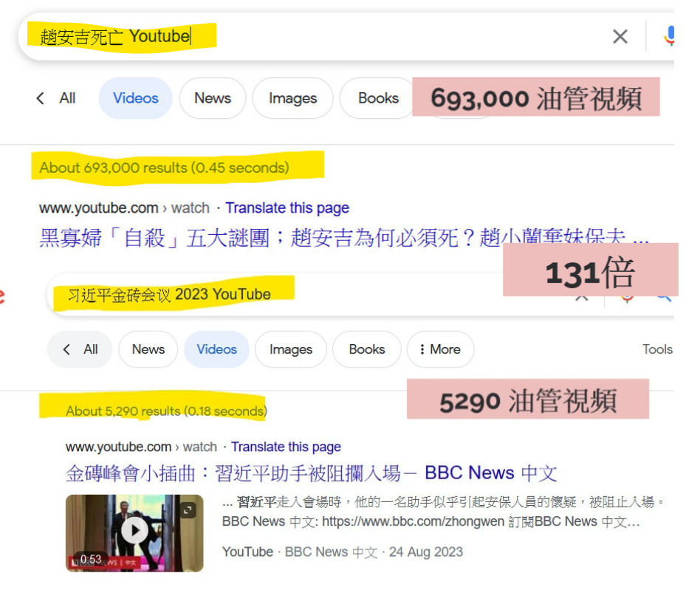
Task: Select Videos tab in top search
Action: tap(135, 98)
